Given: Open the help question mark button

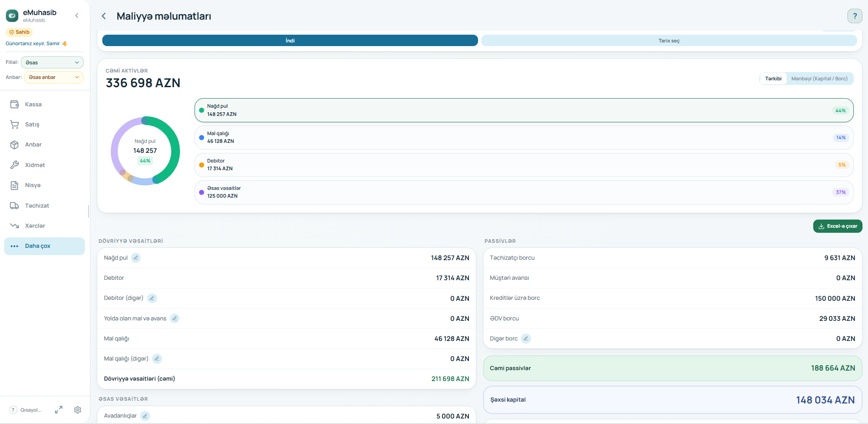Looking at the screenshot, I should (x=855, y=16).
